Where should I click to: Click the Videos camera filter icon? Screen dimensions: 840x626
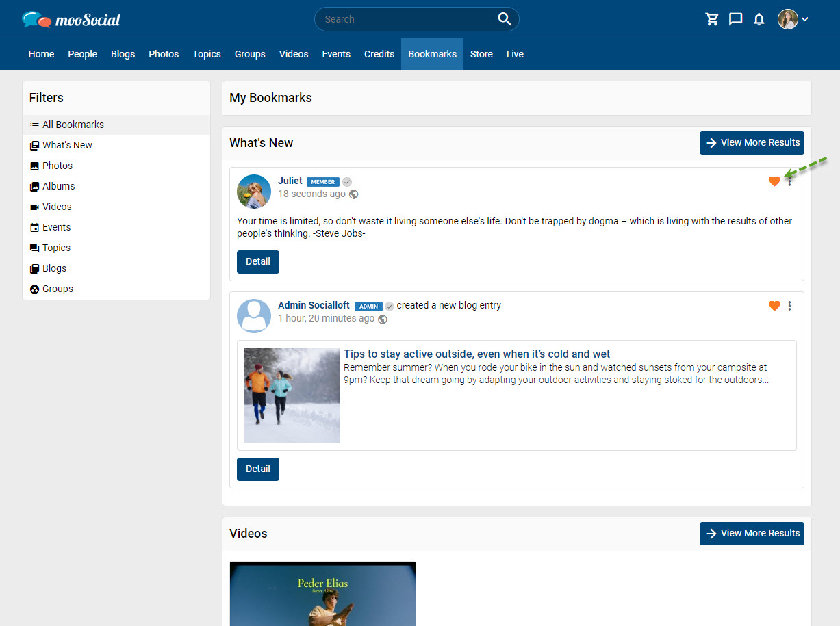coord(34,207)
